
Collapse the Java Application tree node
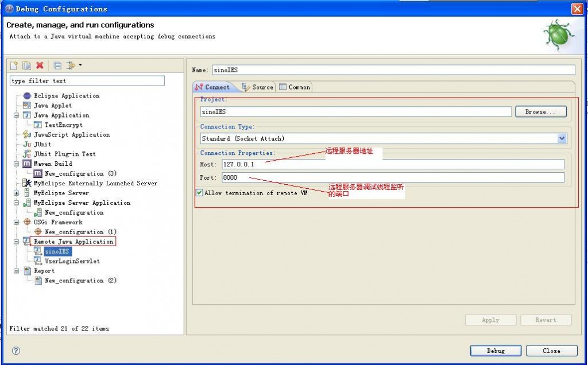[17, 115]
